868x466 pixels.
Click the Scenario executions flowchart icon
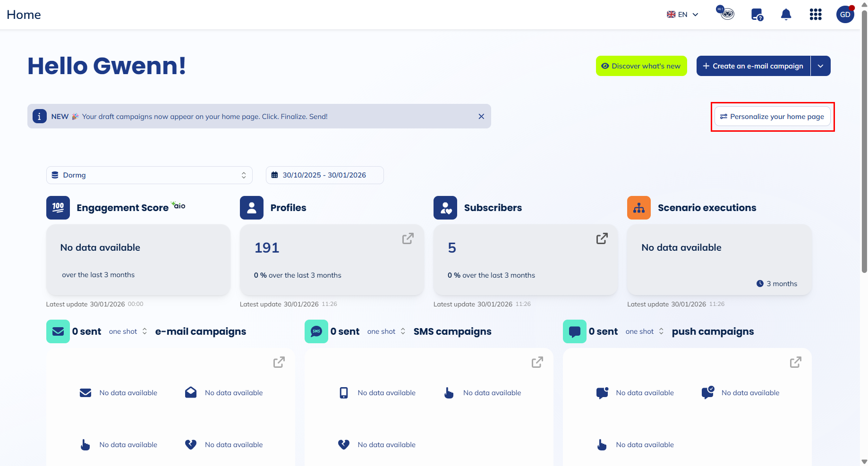click(x=638, y=207)
